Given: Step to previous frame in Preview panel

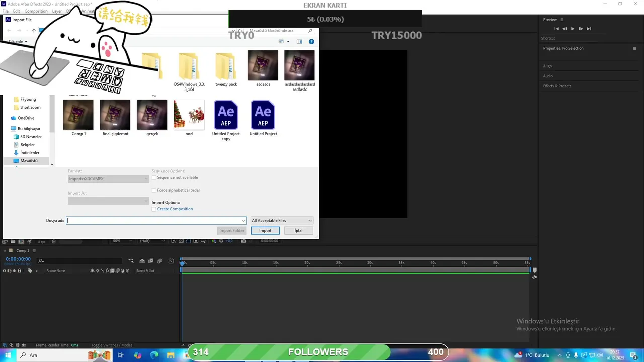Looking at the screenshot, I should 565,29.
